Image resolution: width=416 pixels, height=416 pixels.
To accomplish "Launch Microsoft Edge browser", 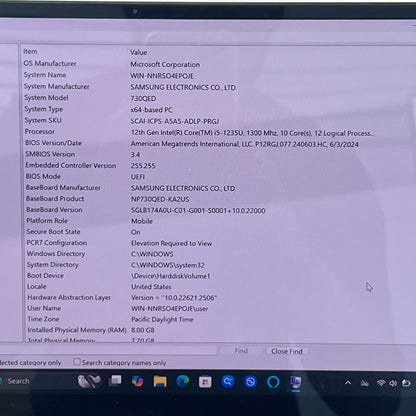I will coord(183,381).
